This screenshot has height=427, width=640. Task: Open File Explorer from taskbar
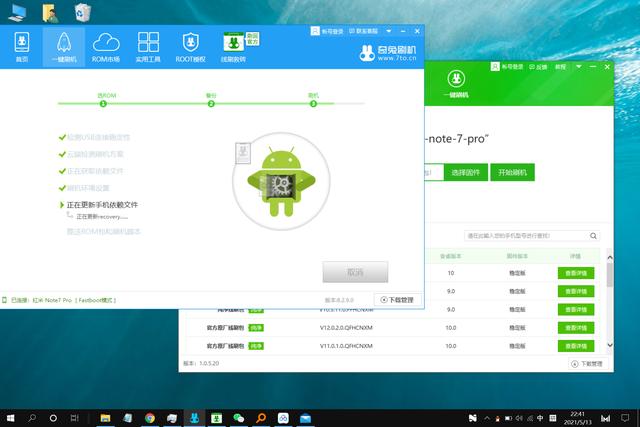pos(105,418)
